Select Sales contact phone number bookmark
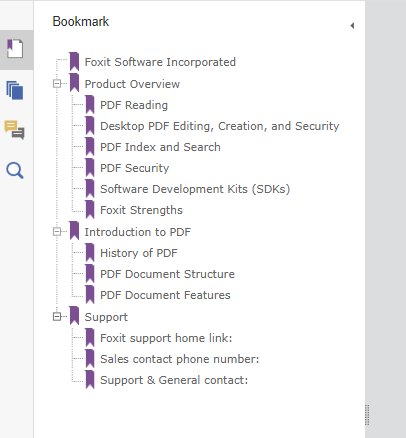Image resolution: width=406 pixels, height=438 pixels. (x=179, y=359)
